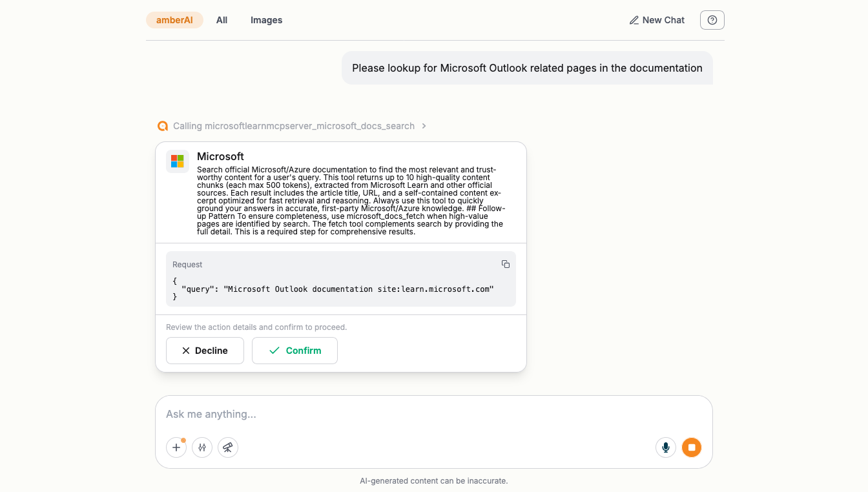The width and height of the screenshot is (868, 492).
Task: Expand the Calling microsoft_docs_search chevron
Action: [424, 126]
